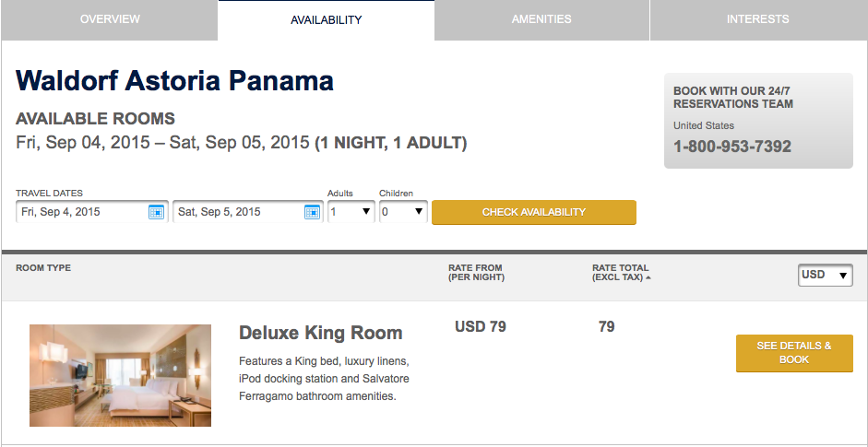868x447 pixels.
Task: Click the Rate From (Per Night) column header
Action: tap(475, 273)
